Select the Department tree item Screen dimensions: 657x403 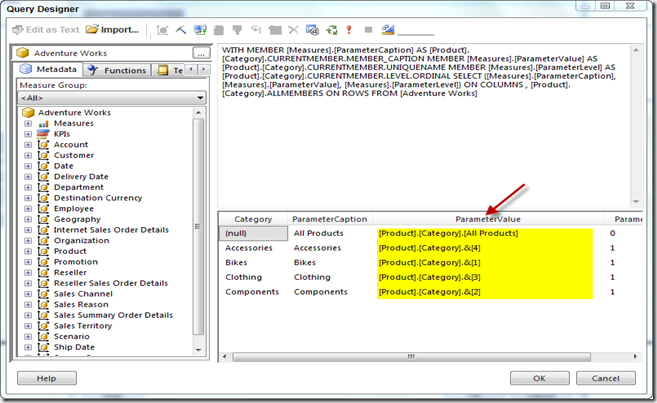(x=78, y=187)
